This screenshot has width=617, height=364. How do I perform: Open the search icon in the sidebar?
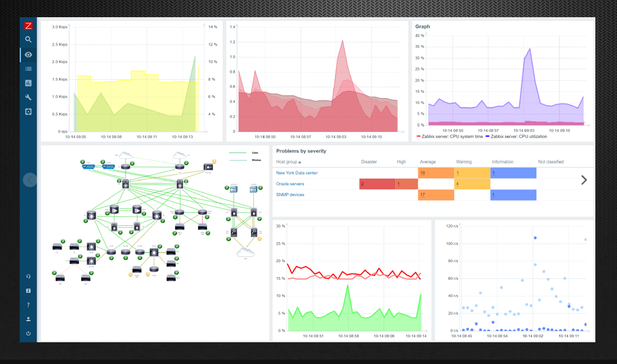pyautogui.click(x=28, y=39)
